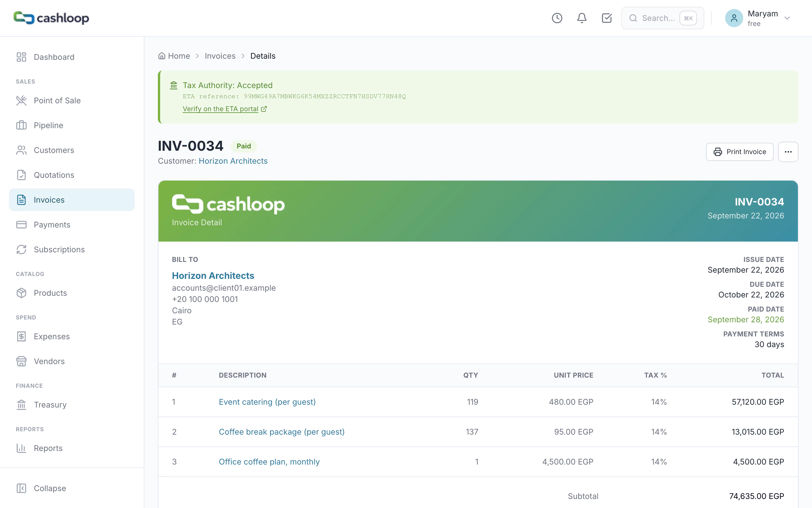Open Verify on the ETA portal link
Viewport: 812px width, 508px height.
point(220,109)
